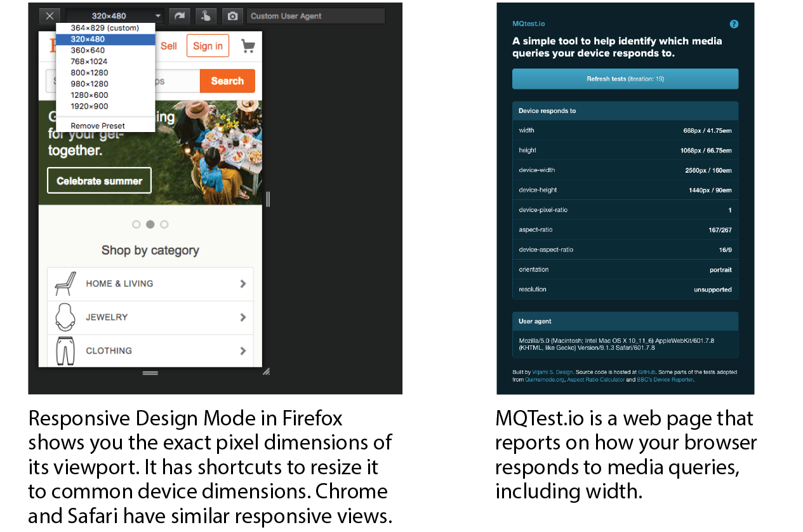Click the aspect-ratio value 167/267

720,230
